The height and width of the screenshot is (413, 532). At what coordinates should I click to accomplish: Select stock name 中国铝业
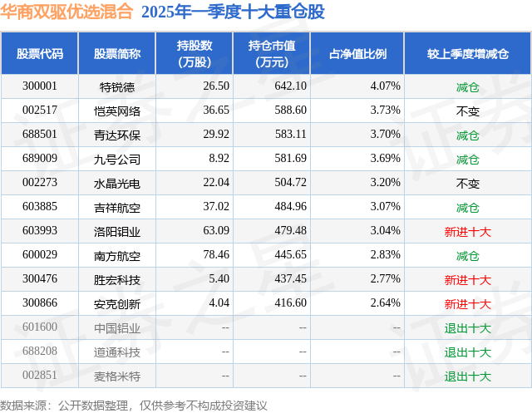point(117,328)
